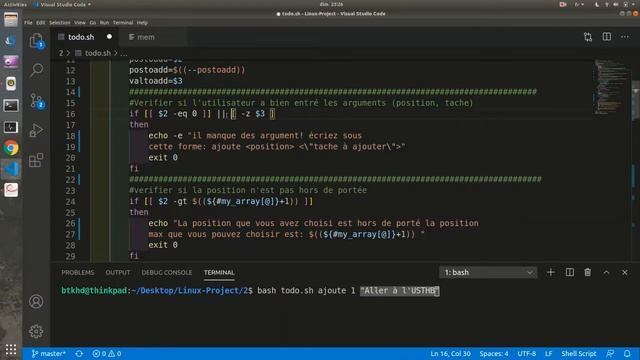Open Run and Debug view
Viewport: 640px width, 360px height.
click(x=36, y=130)
